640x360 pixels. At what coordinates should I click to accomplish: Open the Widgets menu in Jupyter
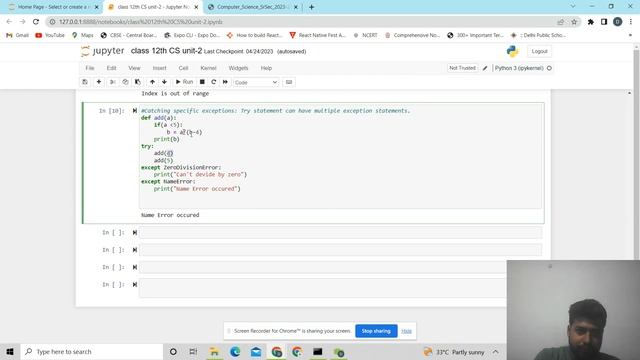click(x=238, y=68)
